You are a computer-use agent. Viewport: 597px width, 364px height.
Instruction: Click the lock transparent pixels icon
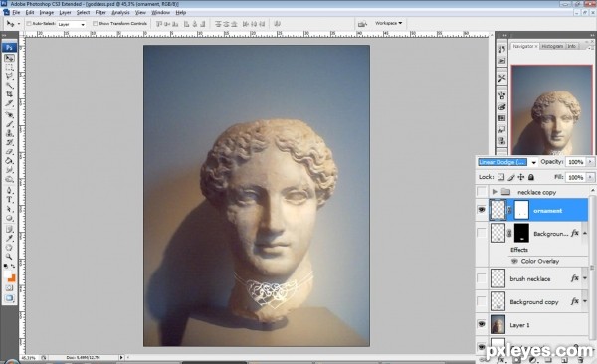tap(500, 177)
